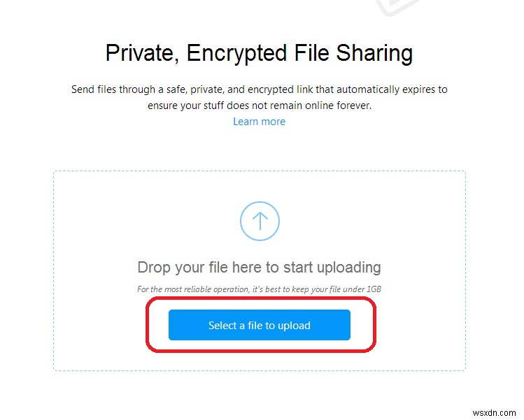Click the upward arrow inside the blue circle
The width and height of the screenshot is (524, 420).
[x=260, y=221]
